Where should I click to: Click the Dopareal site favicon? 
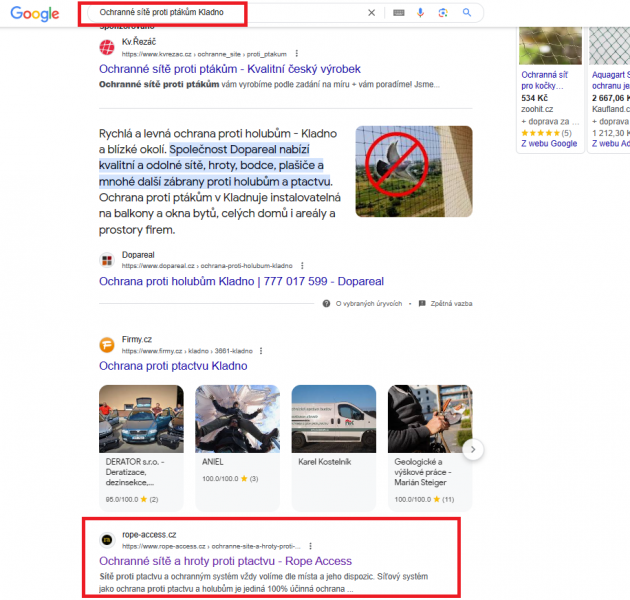click(x=107, y=260)
